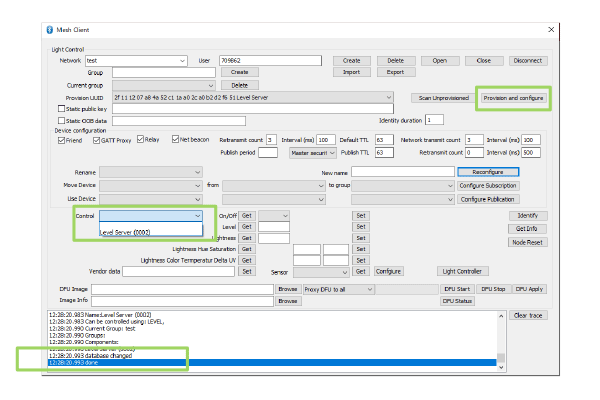Click the Group name input field

pyautogui.click(x=164, y=72)
